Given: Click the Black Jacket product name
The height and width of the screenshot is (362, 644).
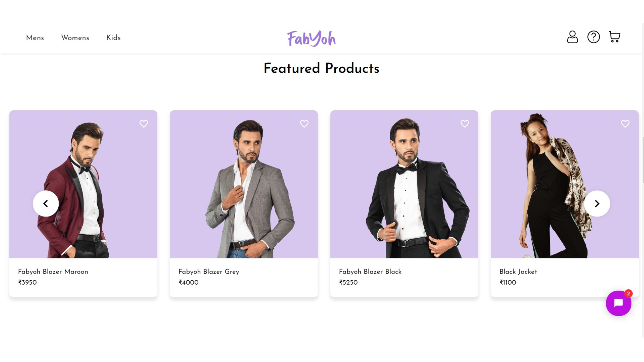Looking at the screenshot, I should [x=518, y=272].
